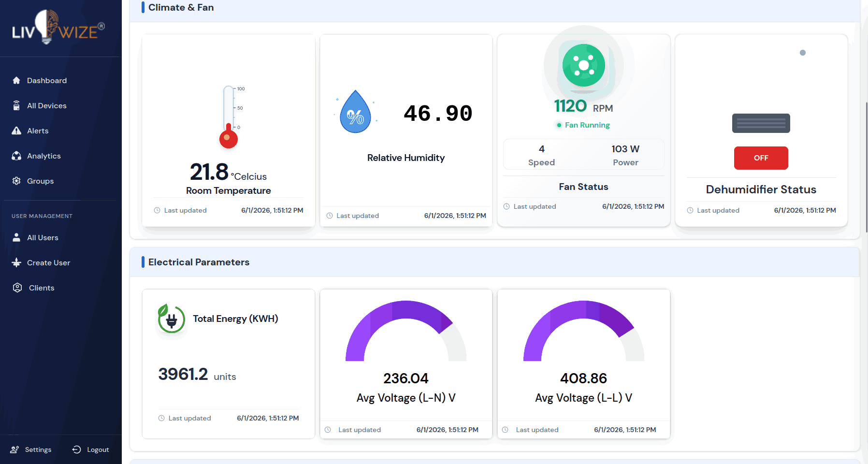Click clock icon in Relative Humidity last updated

330,216
